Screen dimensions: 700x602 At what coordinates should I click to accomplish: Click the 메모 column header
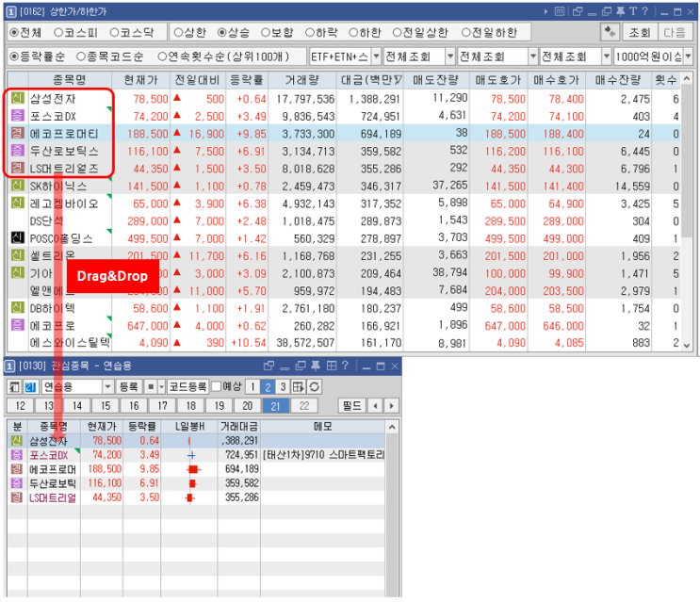coord(322,427)
